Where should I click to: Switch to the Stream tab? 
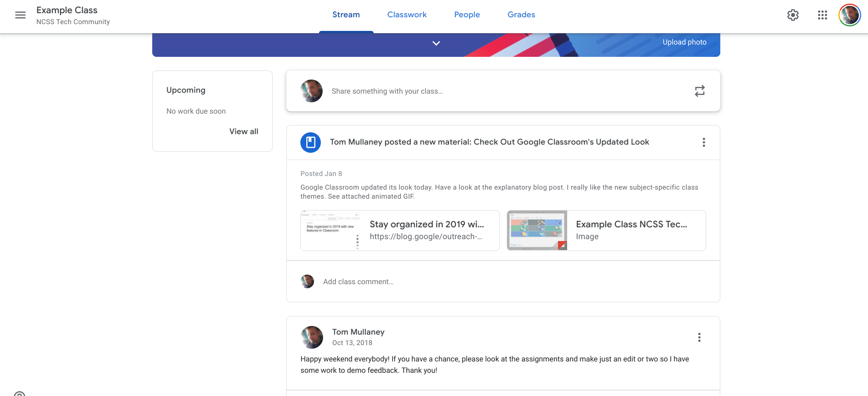click(x=346, y=15)
